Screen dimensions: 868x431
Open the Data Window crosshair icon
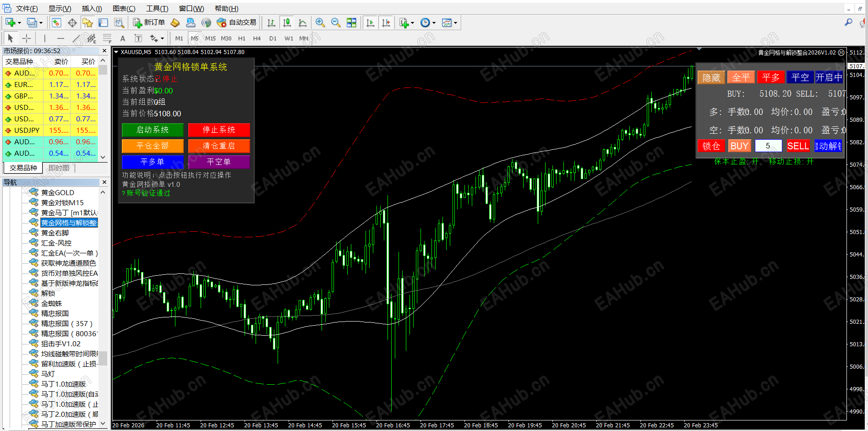tap(72, 22)
